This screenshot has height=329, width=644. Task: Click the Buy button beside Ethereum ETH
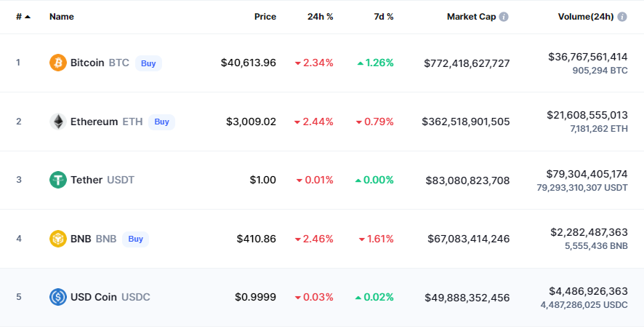tap(161, 122)
